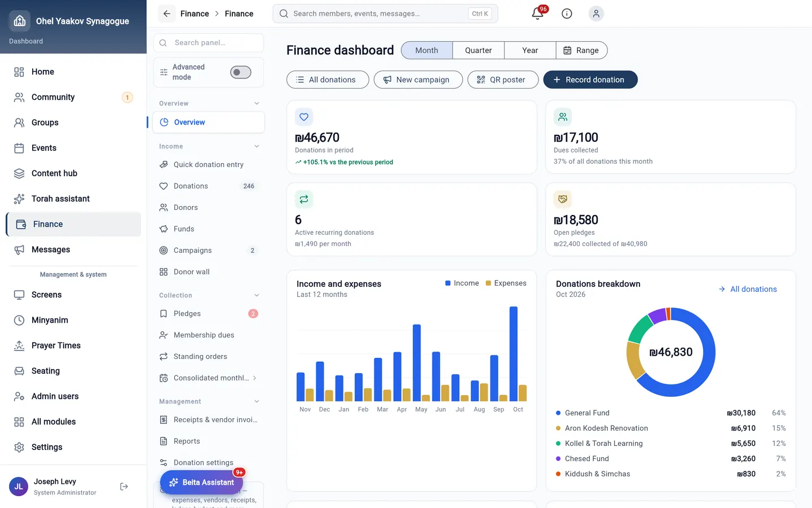Screen dimensions: 812x508
Task: Click the logout icon next to Joseph Levy
Action: click(124, 487)
